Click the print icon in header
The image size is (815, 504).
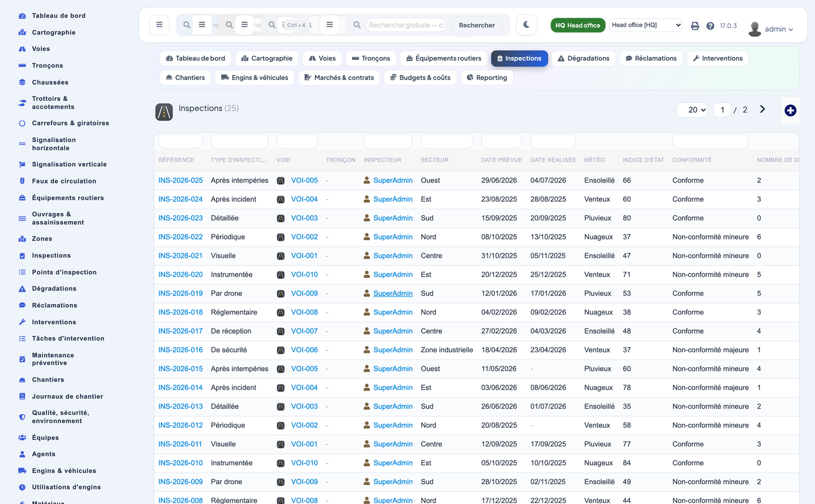pos(695,26)
